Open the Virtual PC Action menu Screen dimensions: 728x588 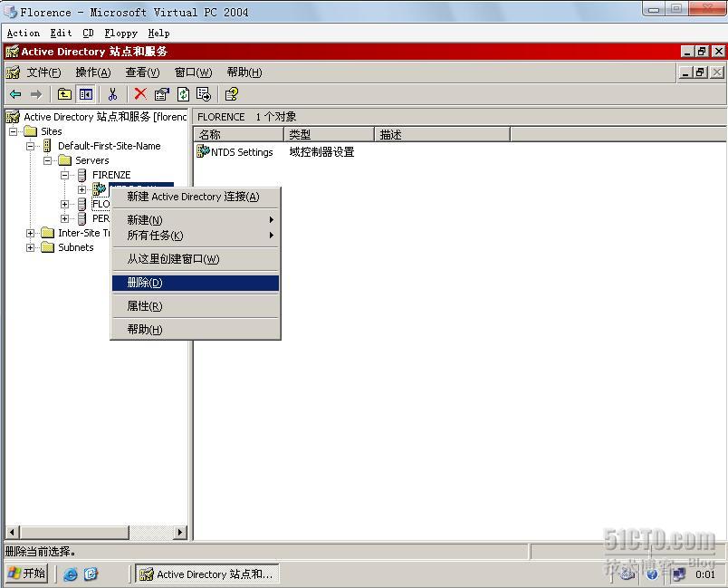pyautogui.click(x=24, y=33)
